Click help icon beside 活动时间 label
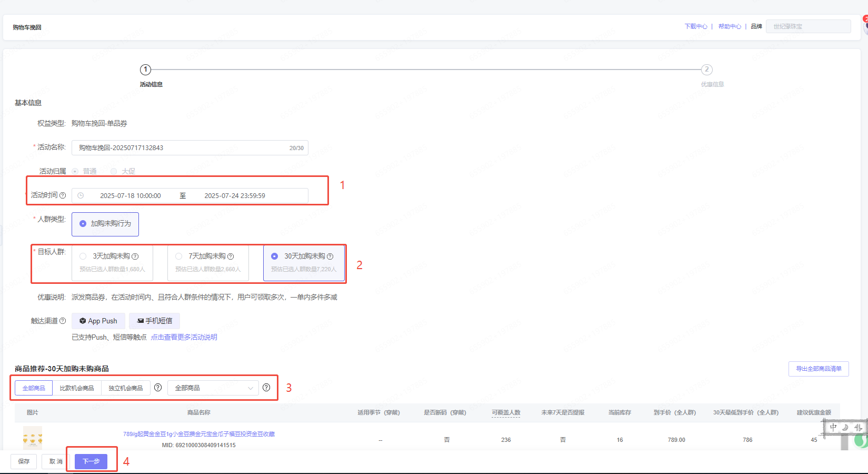868x474 pixels. (x=63, y=195)
